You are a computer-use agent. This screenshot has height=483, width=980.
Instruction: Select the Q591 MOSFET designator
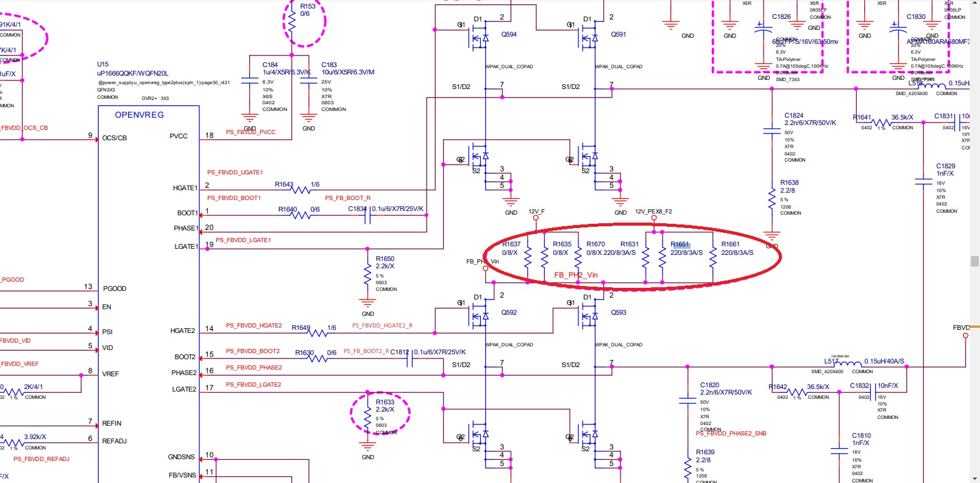(619, 34)
